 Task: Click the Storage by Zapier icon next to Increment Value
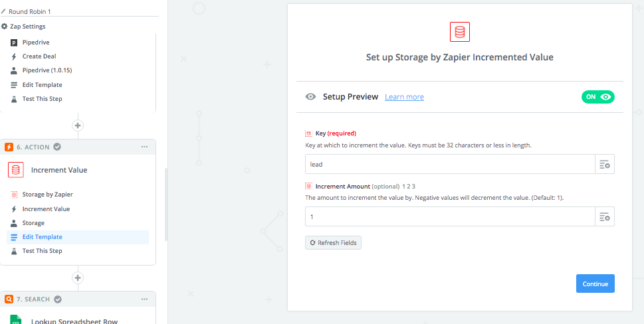pyautogui.click(x=15, y=170)
